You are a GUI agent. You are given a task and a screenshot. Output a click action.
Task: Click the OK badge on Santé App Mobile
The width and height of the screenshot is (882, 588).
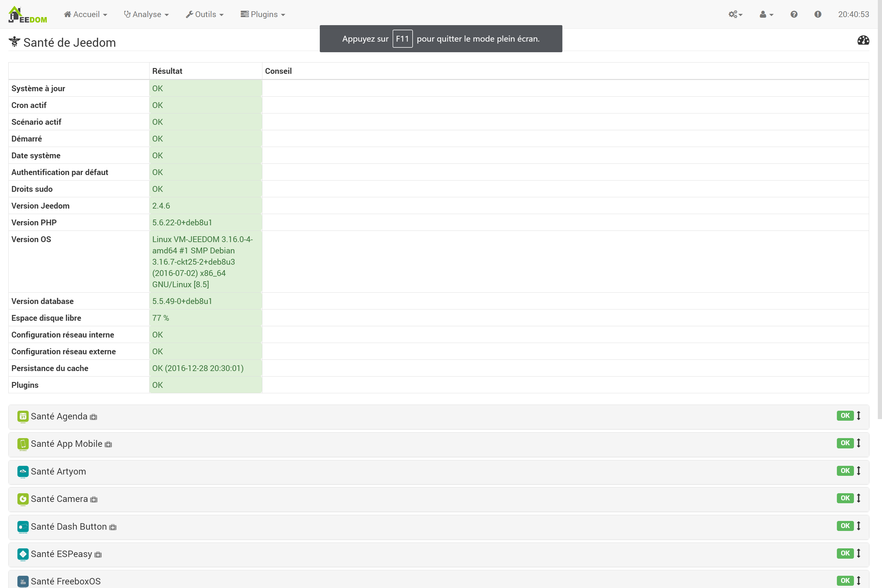[x=845, y=443]
